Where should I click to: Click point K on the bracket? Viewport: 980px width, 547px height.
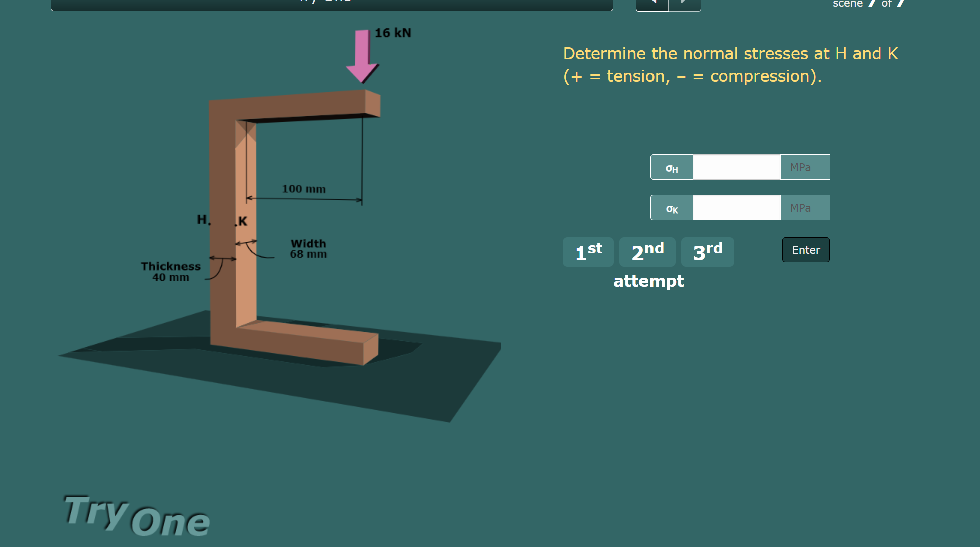tap(241, 221)
